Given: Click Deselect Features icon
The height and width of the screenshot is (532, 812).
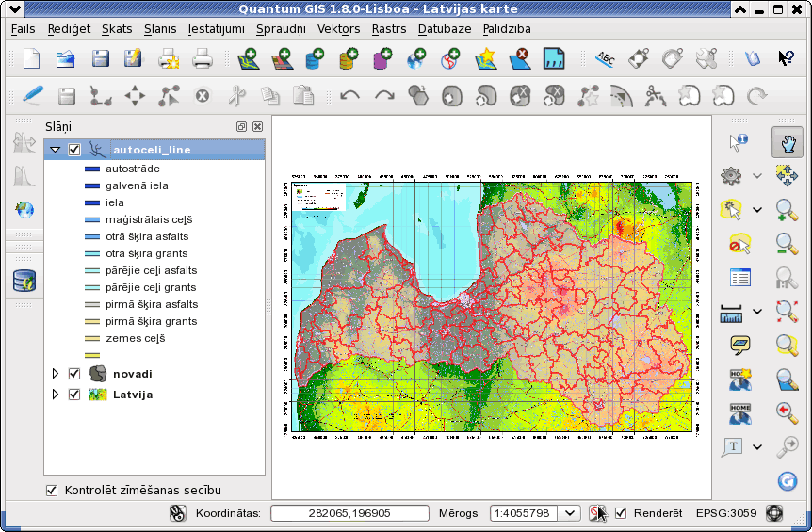Looking at the screenshot, I should (x=739, y=244).
